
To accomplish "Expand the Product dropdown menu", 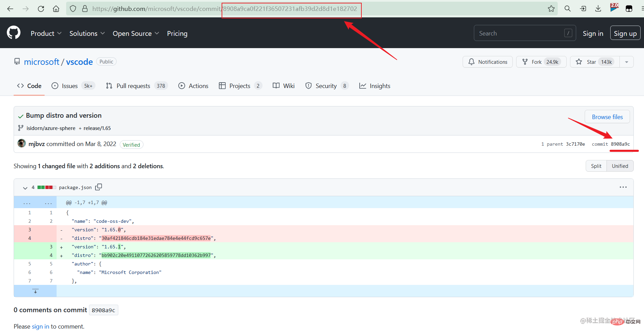I will tap(46, 33).
